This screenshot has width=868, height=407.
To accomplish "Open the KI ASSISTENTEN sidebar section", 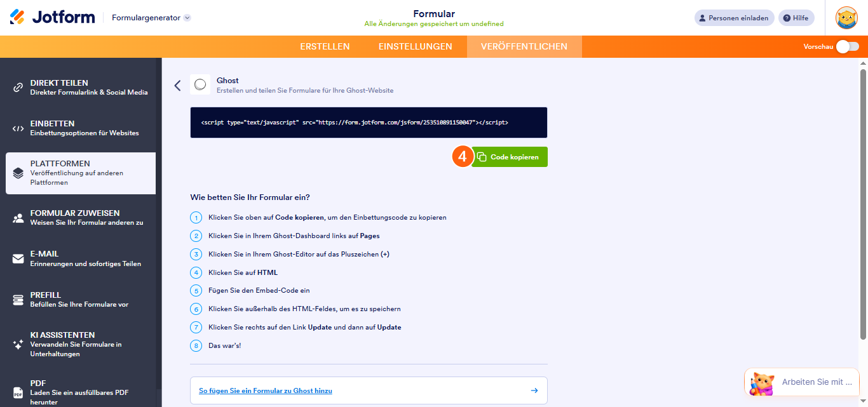I will coord(81,344).
